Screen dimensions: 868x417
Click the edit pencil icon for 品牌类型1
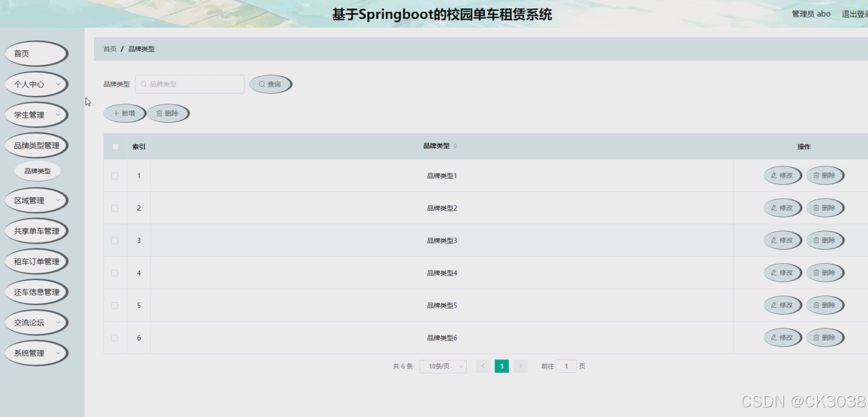click(773, 175)
